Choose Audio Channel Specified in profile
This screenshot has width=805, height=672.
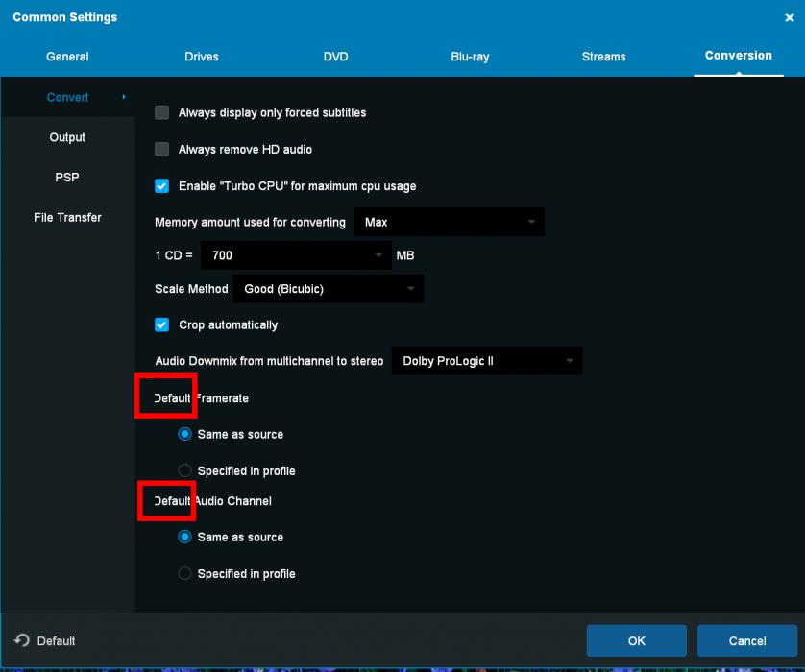click(x=185, y=574)
